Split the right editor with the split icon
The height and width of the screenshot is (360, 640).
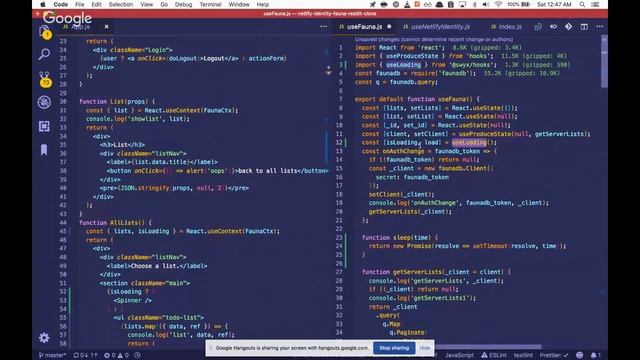[584, 27]
